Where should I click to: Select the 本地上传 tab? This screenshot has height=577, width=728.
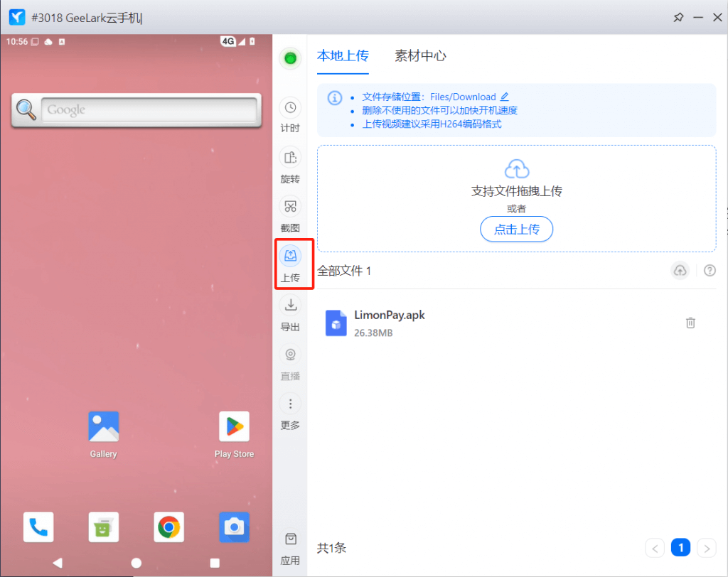[343, 56]
